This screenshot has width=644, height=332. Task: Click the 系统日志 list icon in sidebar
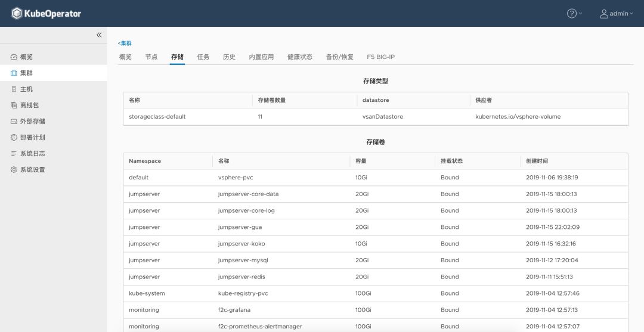14,154
